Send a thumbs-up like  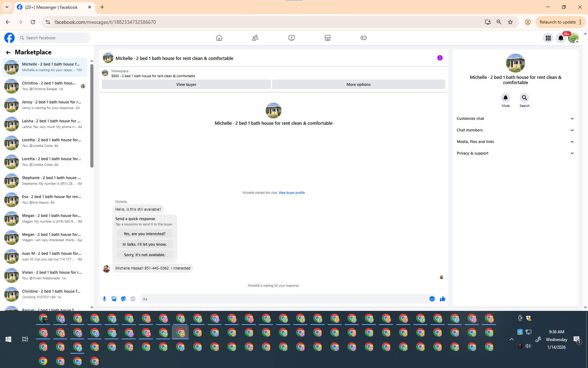442,299
